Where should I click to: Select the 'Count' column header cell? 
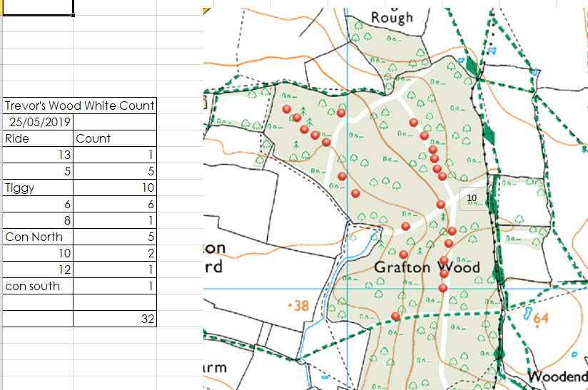[x=114, y=138]
